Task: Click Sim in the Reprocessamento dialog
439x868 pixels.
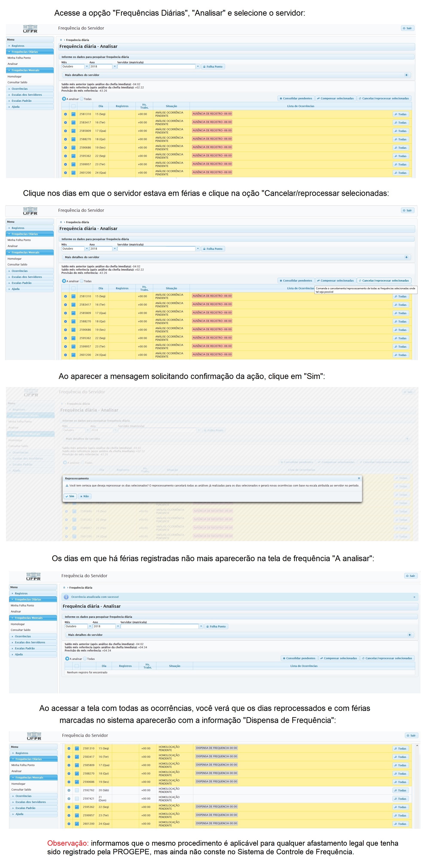Action: (70, 496)
